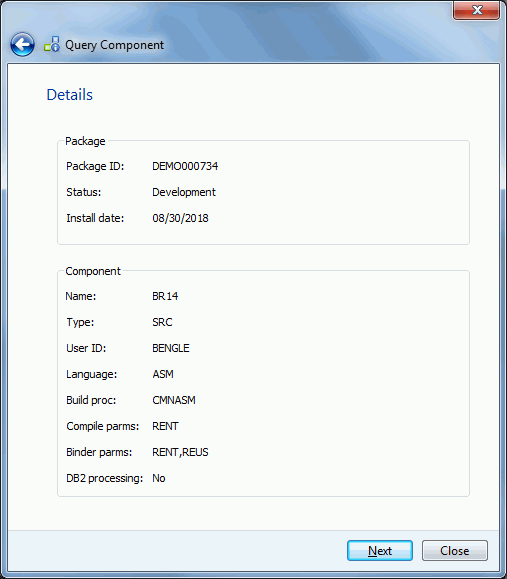Click the User ID value BENGLE
Viewport: 507px width, 579px height.
(x=171, y=348)
